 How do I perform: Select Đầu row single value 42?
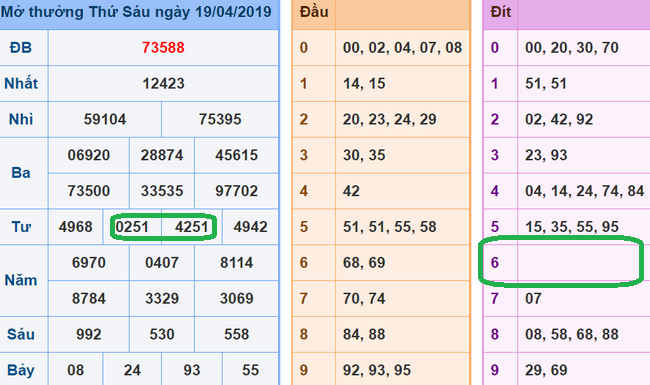click(x=351, y=191)
